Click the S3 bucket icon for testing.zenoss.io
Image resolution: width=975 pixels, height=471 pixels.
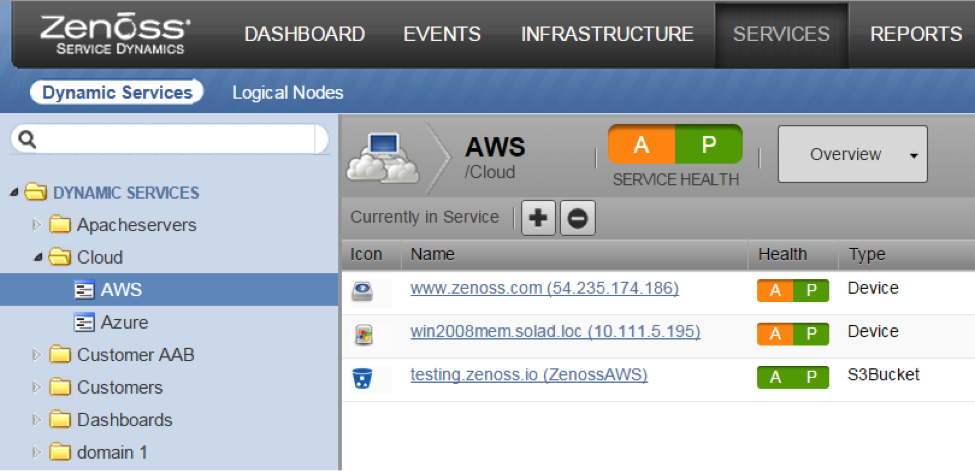tap(363, 379)
